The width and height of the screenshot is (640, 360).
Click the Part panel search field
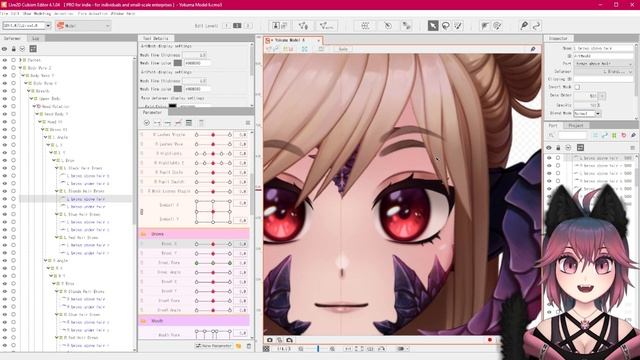[572, 136]
